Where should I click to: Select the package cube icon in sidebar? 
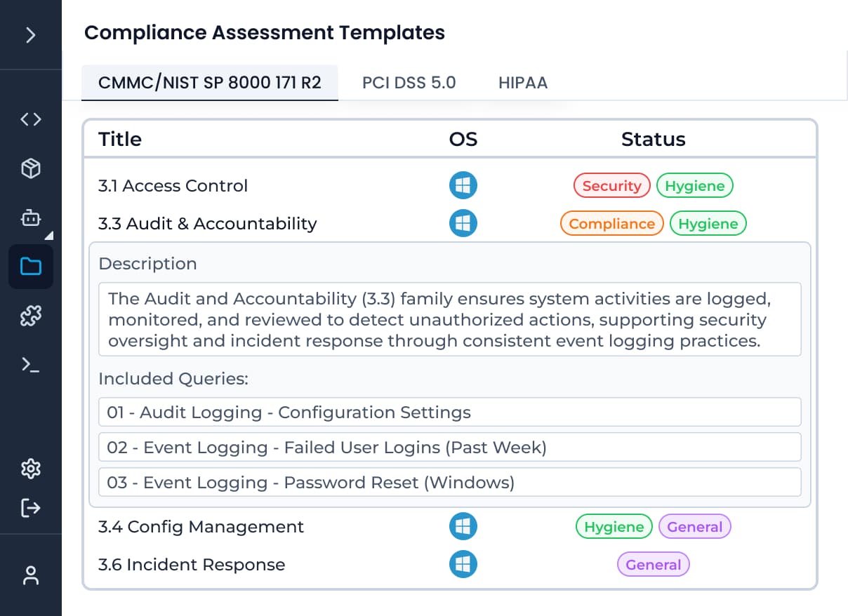pos(31,168)
